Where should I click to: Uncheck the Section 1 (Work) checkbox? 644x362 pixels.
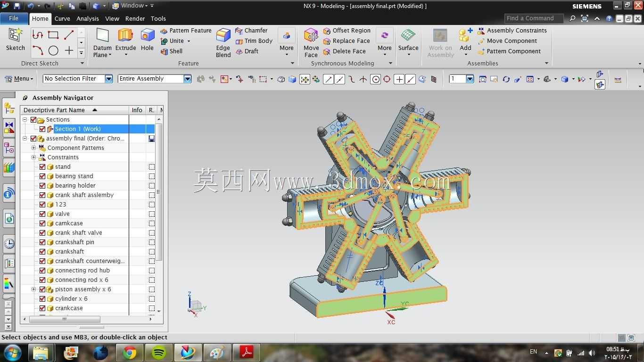coord(42,129)
